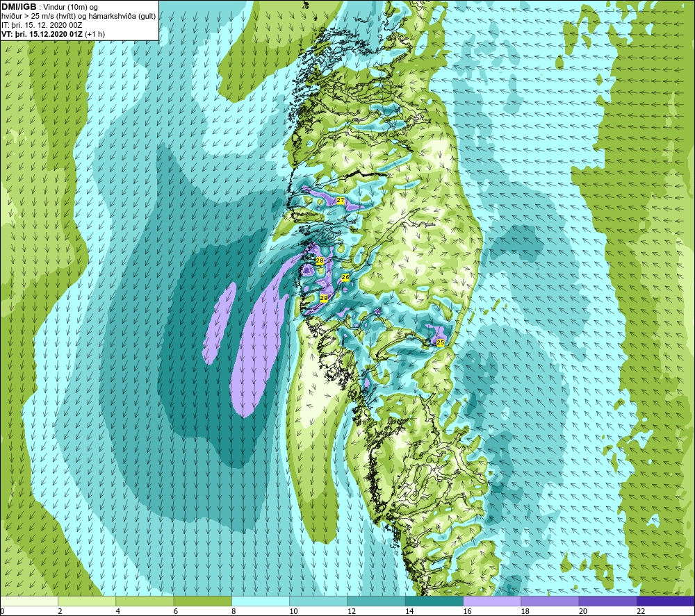695x616 pixels.
Task: Click the '(+1 h)' forecast offset text
Action: [95, 33]
